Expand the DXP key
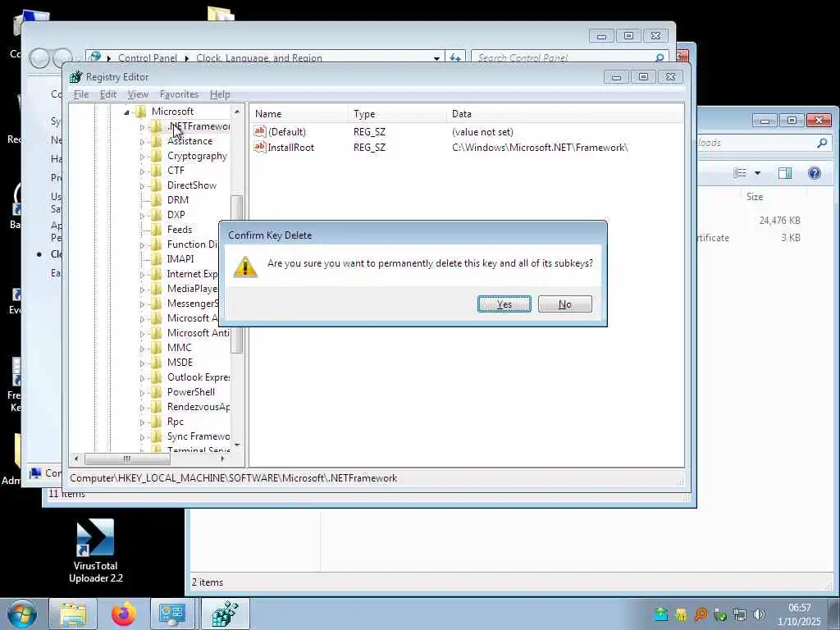Viewport: 840px width, 630px height. (x=142, y=216)
